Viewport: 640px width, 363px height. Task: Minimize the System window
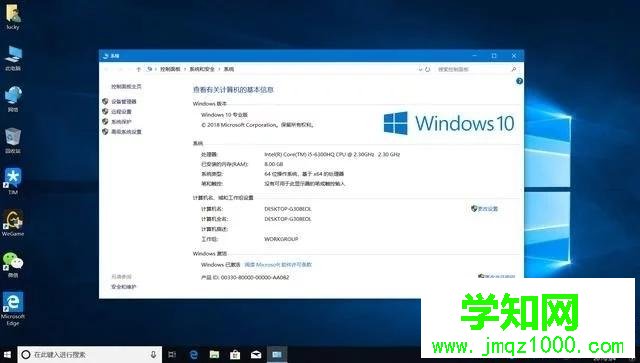point(475,56)
